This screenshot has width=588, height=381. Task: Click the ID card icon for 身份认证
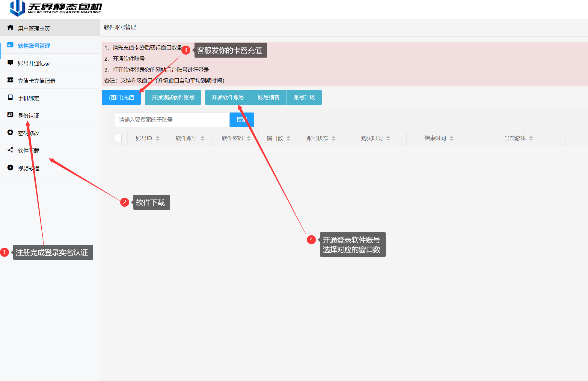(x=10, y=115)
